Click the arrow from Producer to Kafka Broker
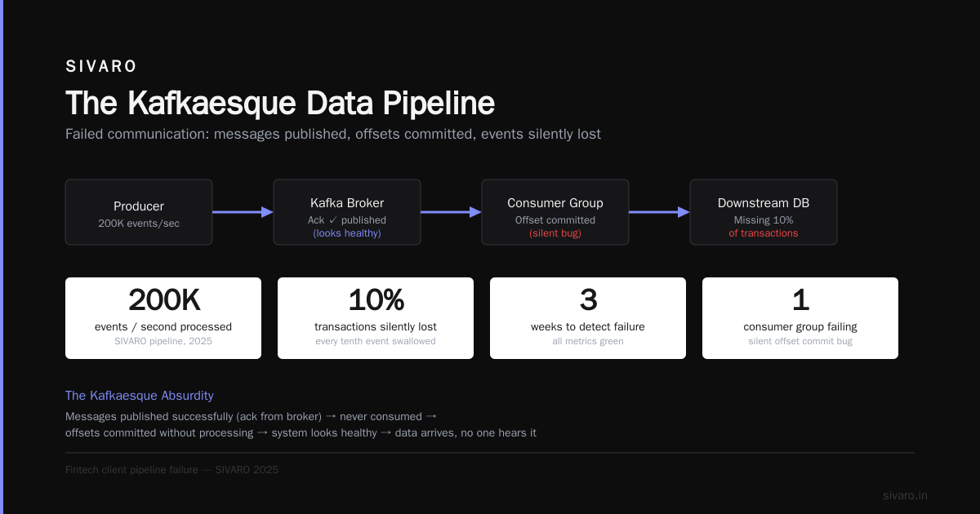 point(243,212)
